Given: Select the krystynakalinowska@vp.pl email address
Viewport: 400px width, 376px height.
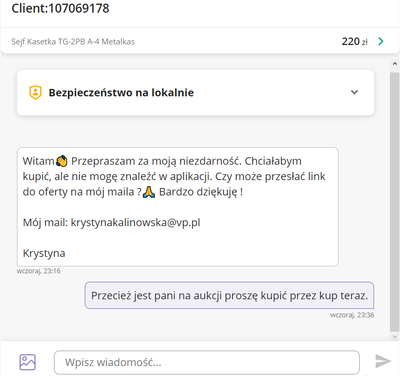Looking at the screenshot, I should click(135, 222).
